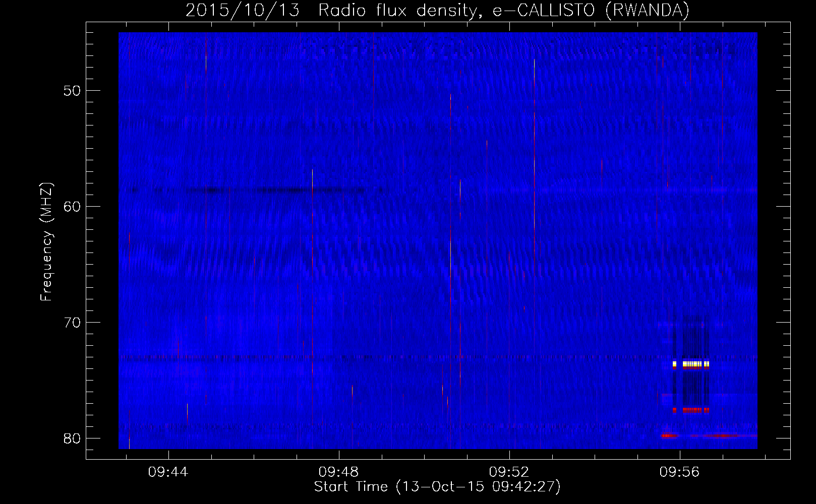This screenshot has width=816, height=504.
Task: Click the Start Time axis label
Action: (437, 486)
